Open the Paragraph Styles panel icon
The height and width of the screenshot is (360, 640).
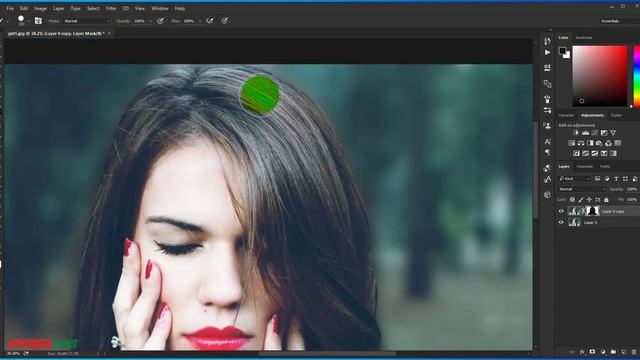pos(547,168)
